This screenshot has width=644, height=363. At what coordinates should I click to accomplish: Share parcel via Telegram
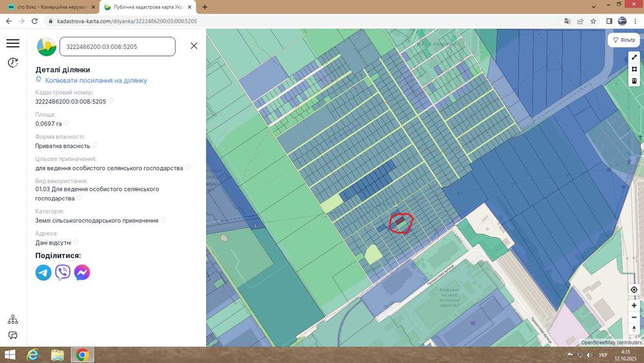click(x=44, y=273)
